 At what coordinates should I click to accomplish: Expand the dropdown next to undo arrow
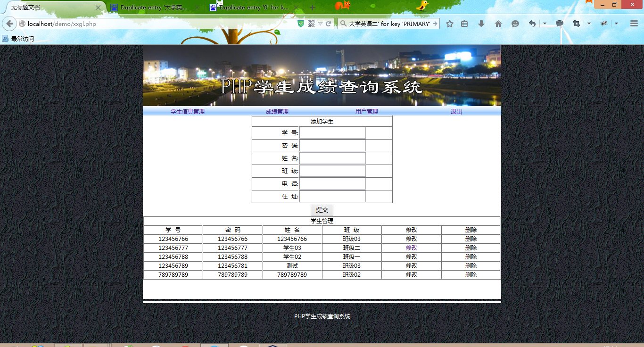545,23
